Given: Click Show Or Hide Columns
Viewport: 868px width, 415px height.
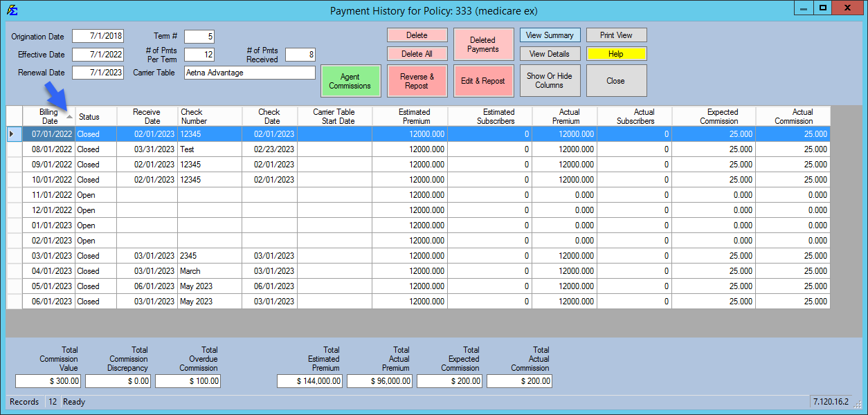Looking at the screenshot, I should 550,81.
